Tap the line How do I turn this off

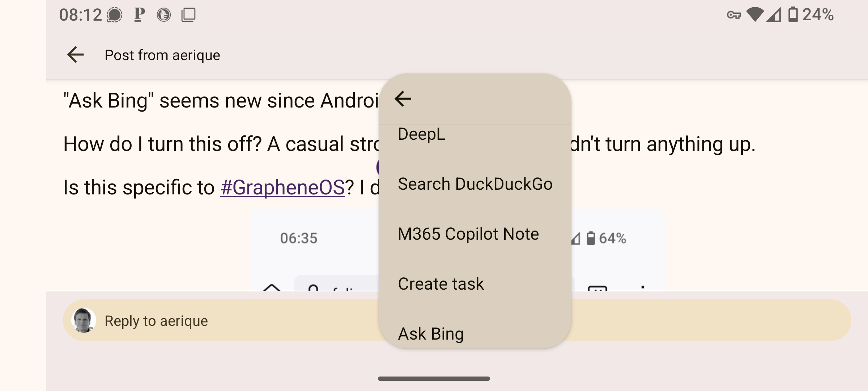point(221,144)
